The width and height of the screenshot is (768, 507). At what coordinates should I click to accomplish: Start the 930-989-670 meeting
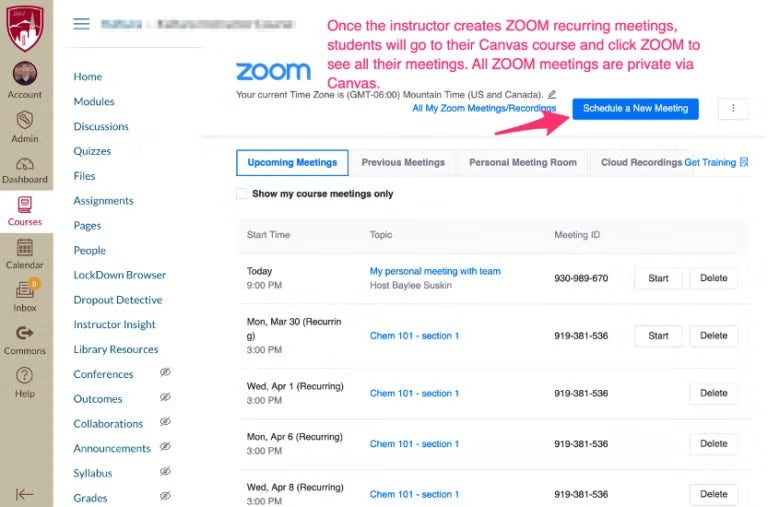click(x=658, y=278)
